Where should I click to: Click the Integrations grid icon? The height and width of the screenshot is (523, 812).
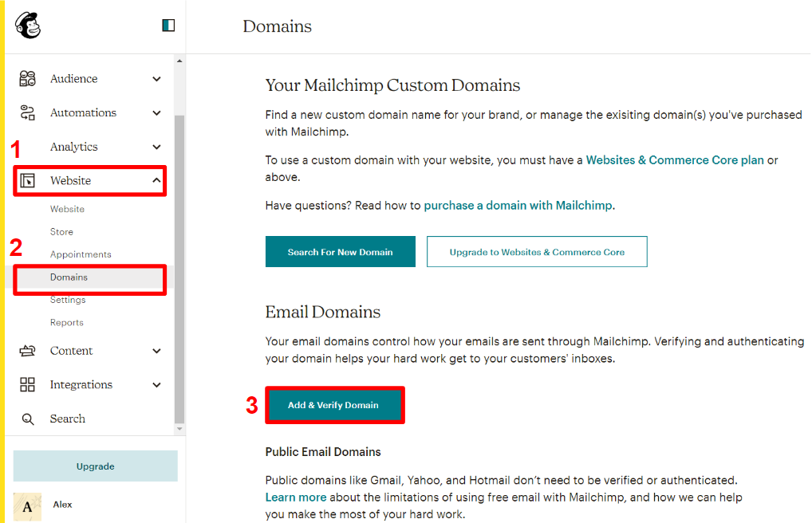click(x=27, y=384)
